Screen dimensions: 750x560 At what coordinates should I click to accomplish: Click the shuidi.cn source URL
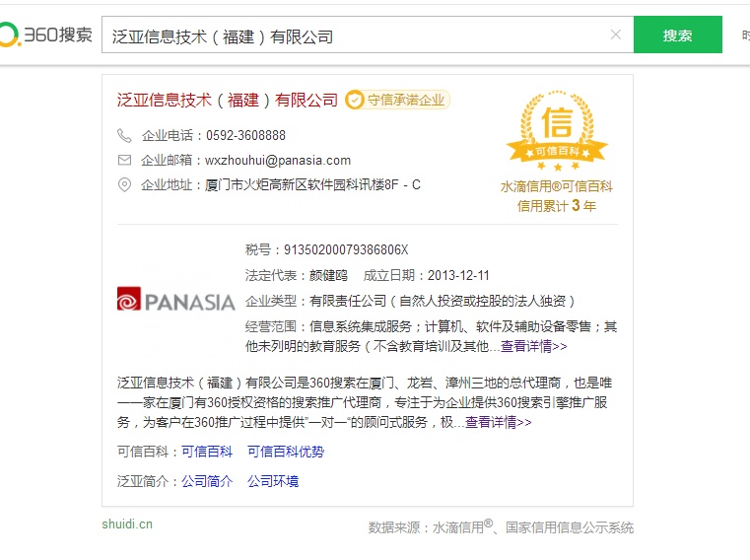[x=127, y=525]
